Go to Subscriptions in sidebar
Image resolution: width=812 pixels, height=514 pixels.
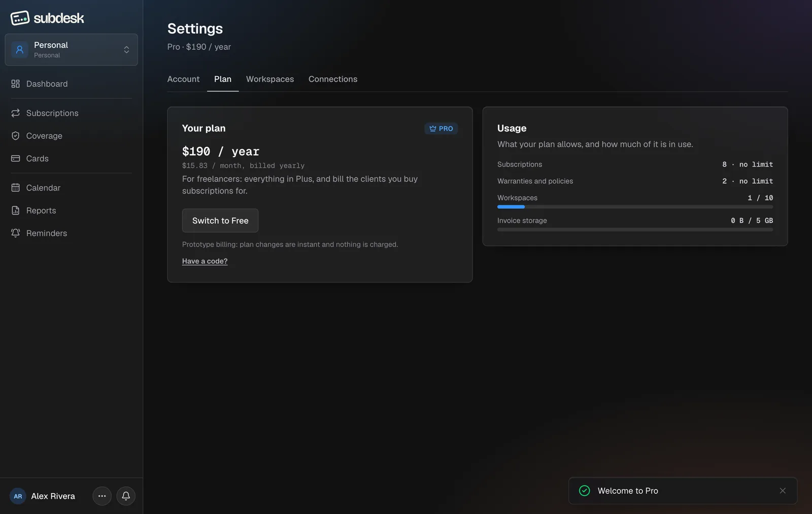coord(71,113)
